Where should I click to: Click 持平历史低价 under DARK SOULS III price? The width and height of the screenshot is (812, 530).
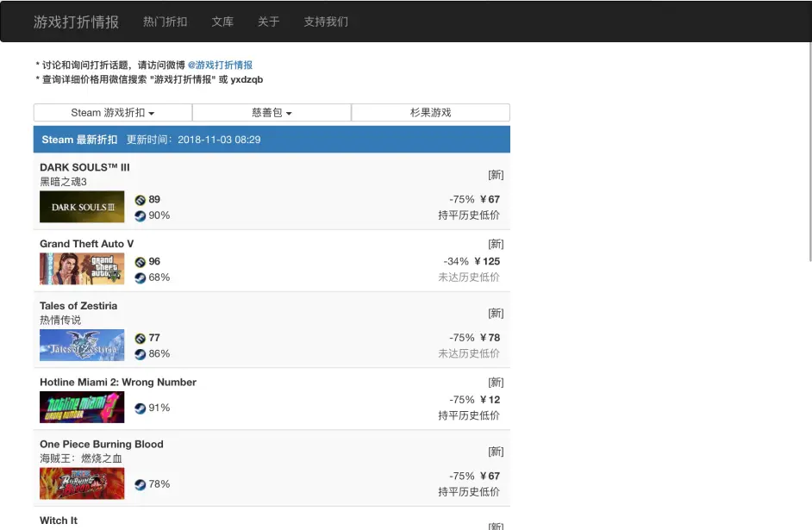coord(469,215)
